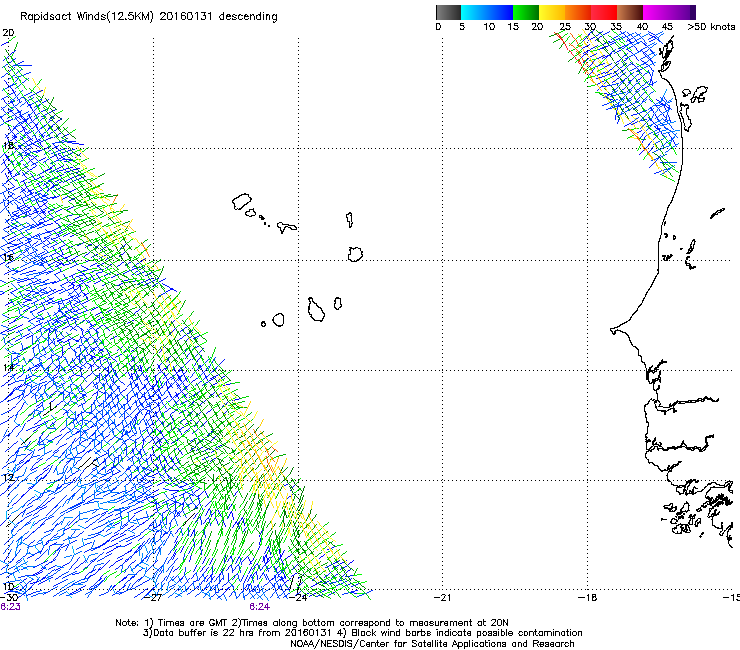Click the blue 5–15 knots legend gradient
Image resolution: width=740 pixels, height=650 pixels.
[x=487, y=12]
